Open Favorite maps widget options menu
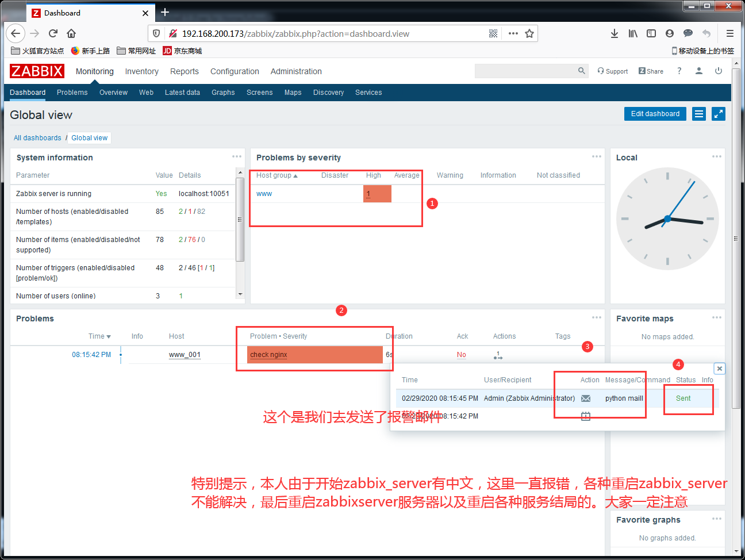Image resolution: width=745 pixels, height=560 pixels. (x=717, y=317)
